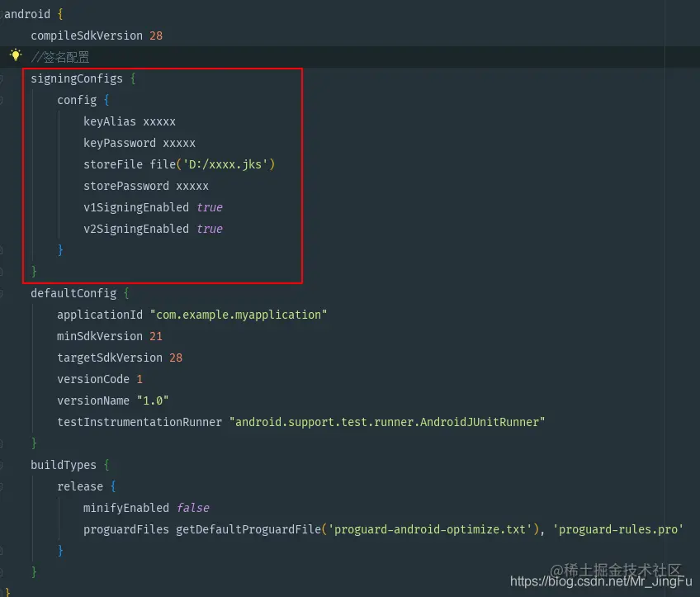Click the blue closing brace of config

[x=60, y=250]
